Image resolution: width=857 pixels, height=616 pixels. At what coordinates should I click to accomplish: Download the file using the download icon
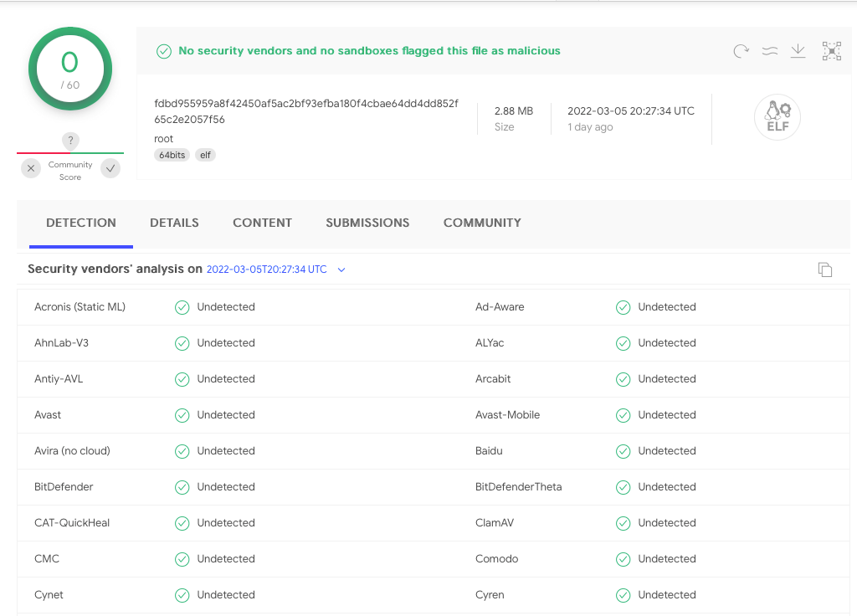[798, 52]
